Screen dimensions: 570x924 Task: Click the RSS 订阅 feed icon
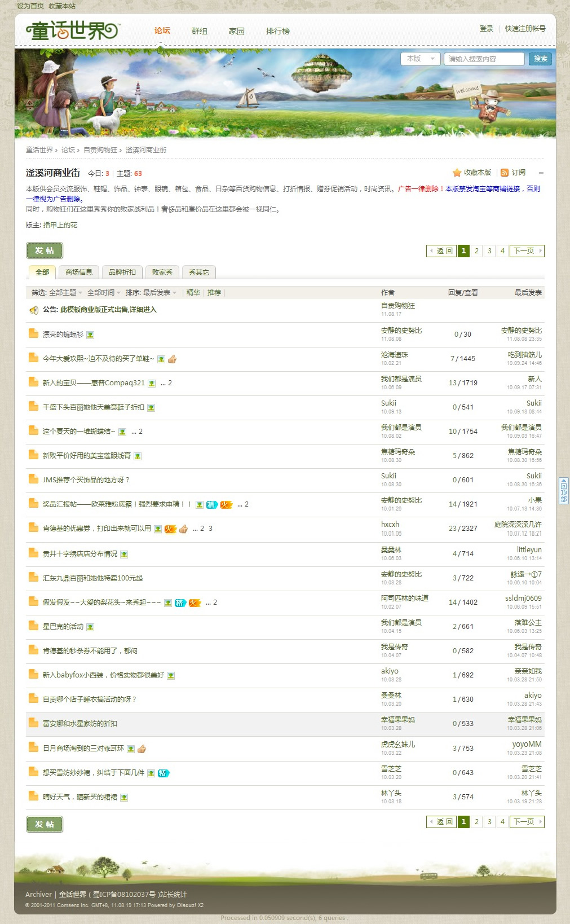pos(505,173)
